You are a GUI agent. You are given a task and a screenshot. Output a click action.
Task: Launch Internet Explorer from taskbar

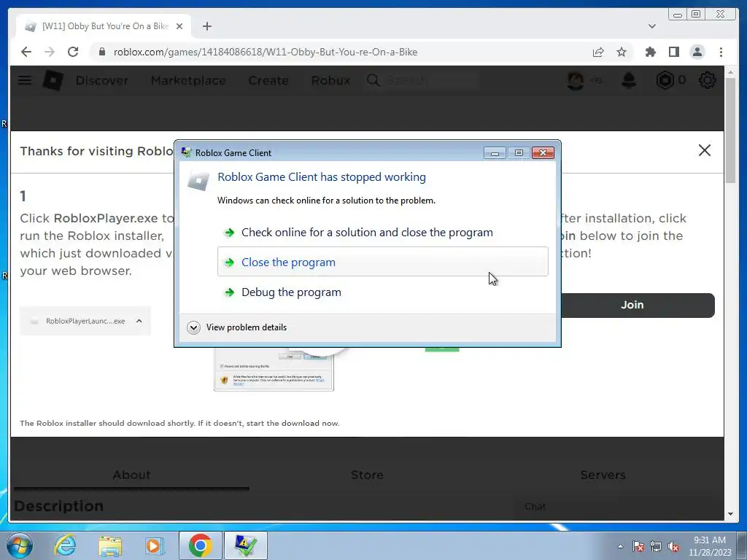(65, 545)
